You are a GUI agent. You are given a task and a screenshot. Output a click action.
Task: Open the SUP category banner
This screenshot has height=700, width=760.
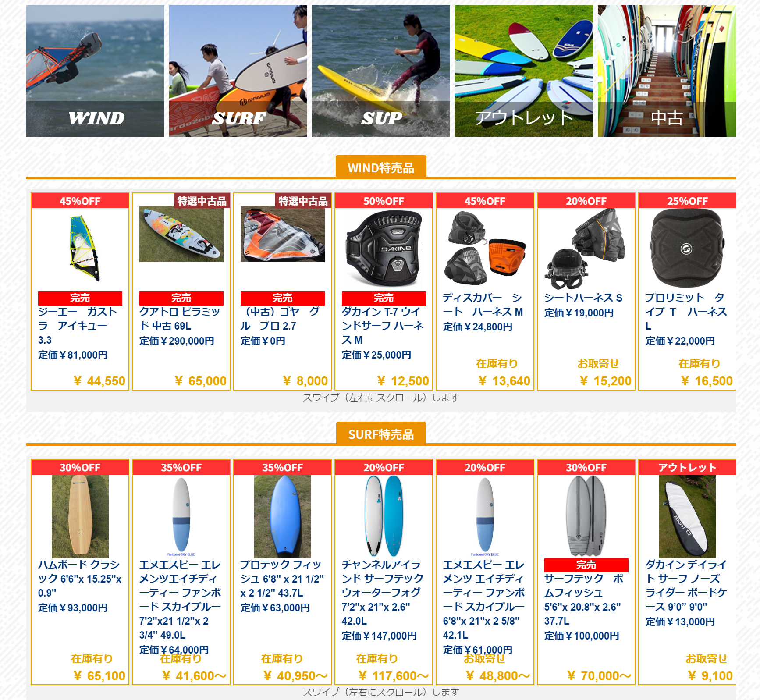(x=381, y=71)
